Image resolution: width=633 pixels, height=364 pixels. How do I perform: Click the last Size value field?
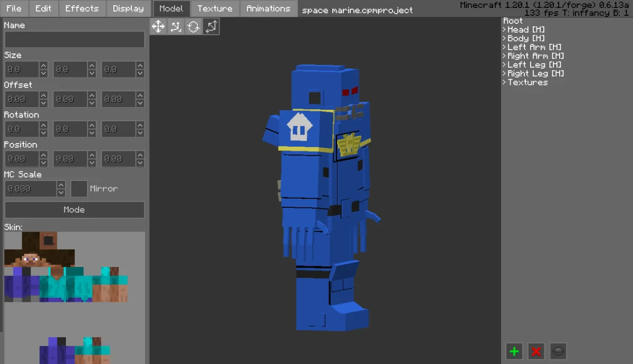tap(119, 70)
